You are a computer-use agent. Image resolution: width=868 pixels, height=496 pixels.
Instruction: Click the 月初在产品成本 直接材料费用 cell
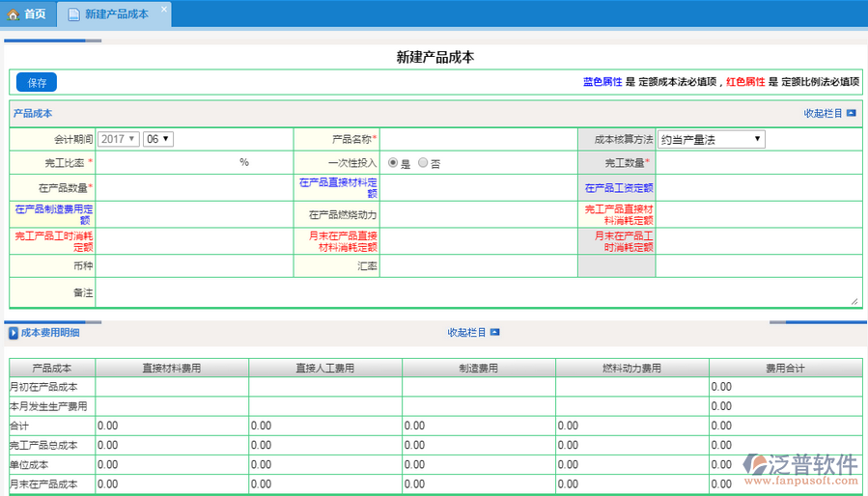coord(171,387)
